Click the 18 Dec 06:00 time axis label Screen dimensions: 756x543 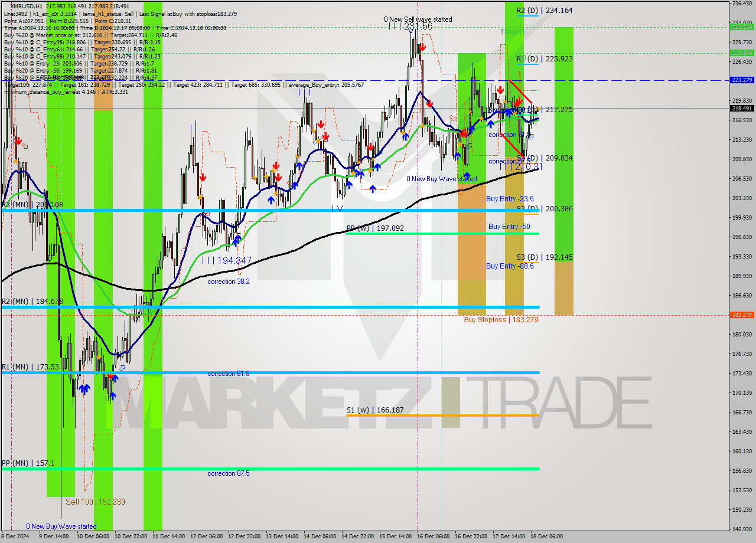point(546,537)
